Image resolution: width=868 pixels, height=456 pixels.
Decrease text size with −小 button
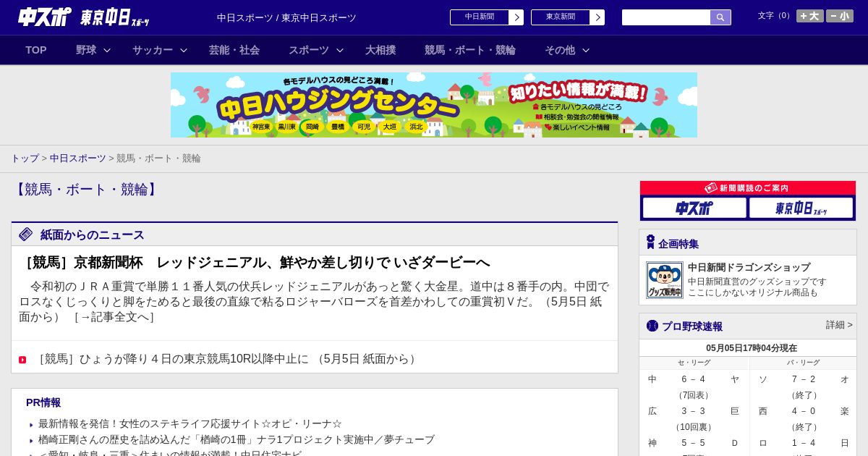click(840, 16)
